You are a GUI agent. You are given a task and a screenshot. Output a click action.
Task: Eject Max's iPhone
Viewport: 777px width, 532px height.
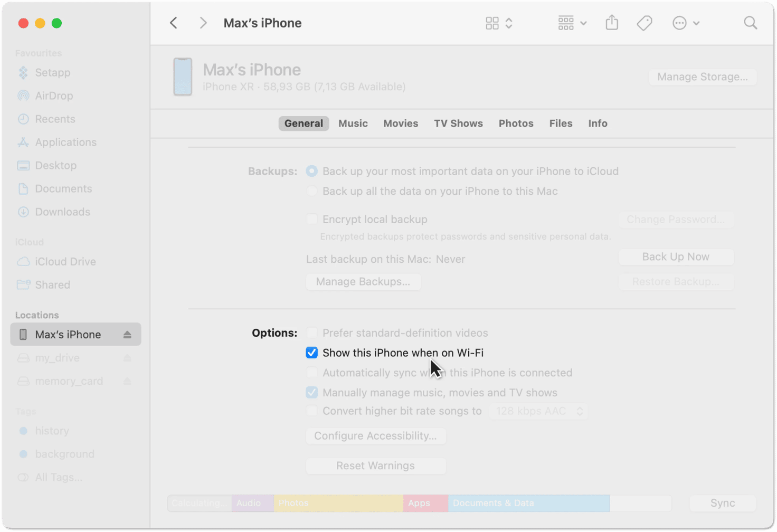pos(127,335)
